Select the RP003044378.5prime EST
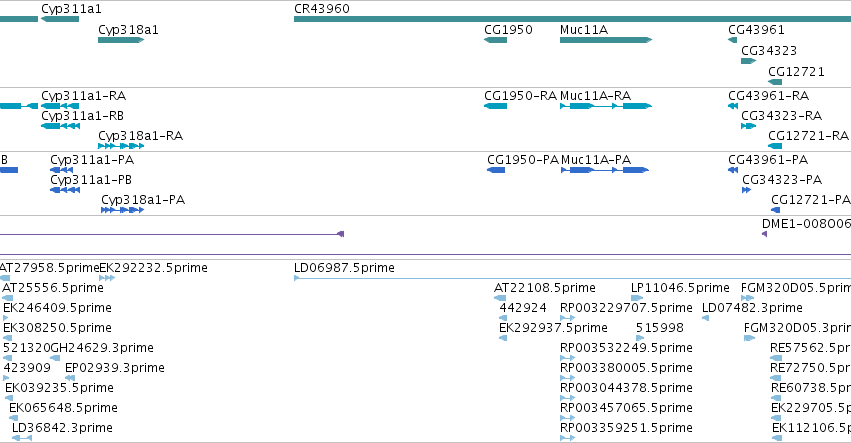This screenshot has height=443, width=851. click(x=567, y=398)
